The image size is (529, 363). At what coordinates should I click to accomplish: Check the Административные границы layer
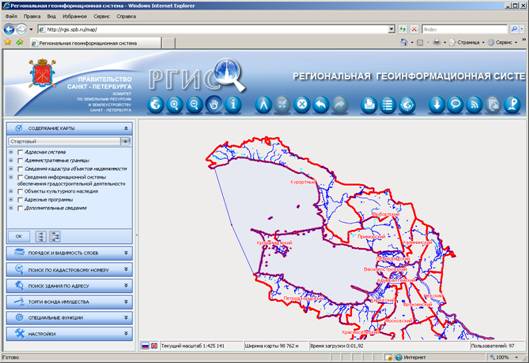point(20,161)
